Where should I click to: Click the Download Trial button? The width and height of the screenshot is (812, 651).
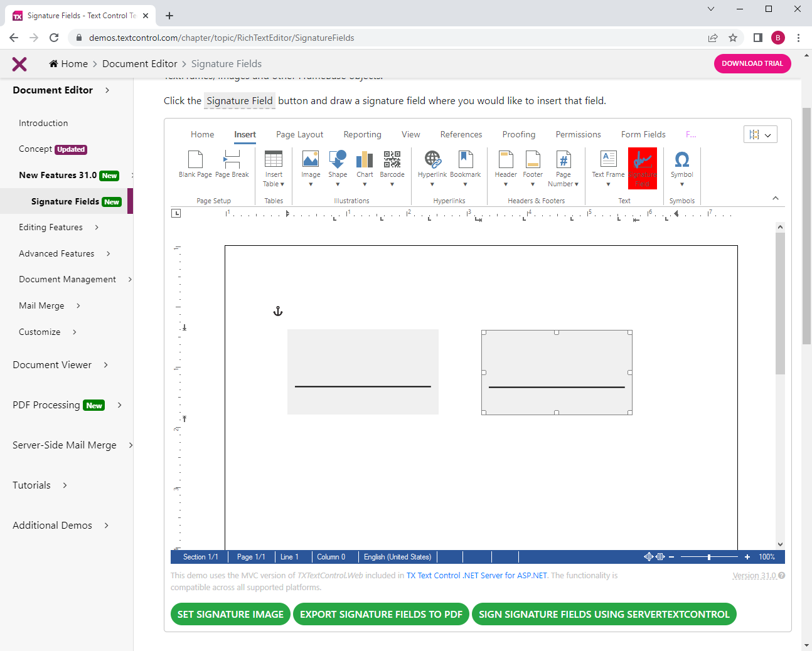coord(752,63)
